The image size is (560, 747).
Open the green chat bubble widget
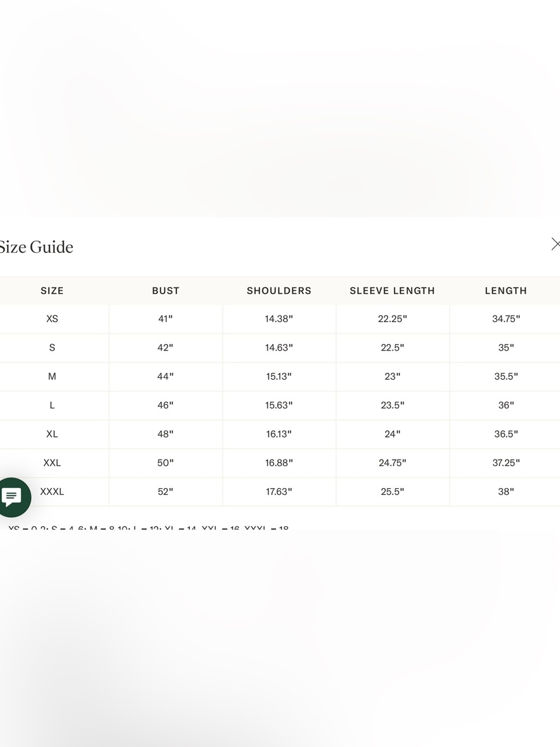[12, 497]
